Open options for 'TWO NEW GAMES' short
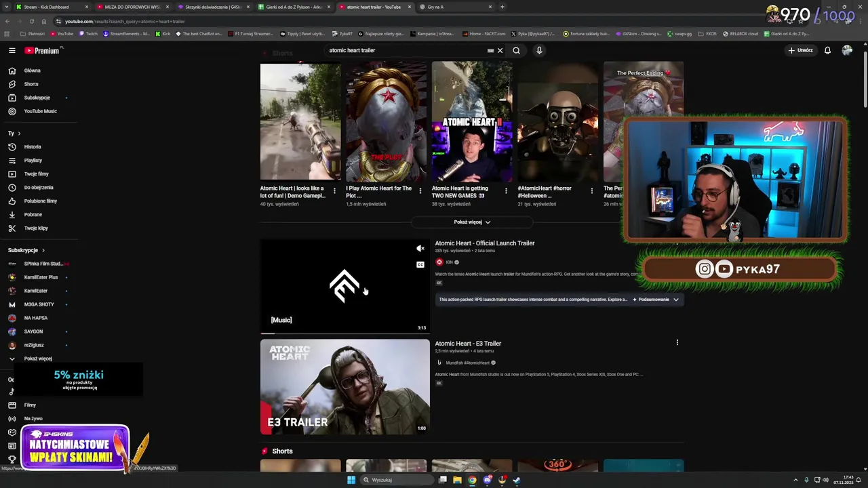Image resolution: width=868 pixels, height=488 pixels. [x=506, y=191]
